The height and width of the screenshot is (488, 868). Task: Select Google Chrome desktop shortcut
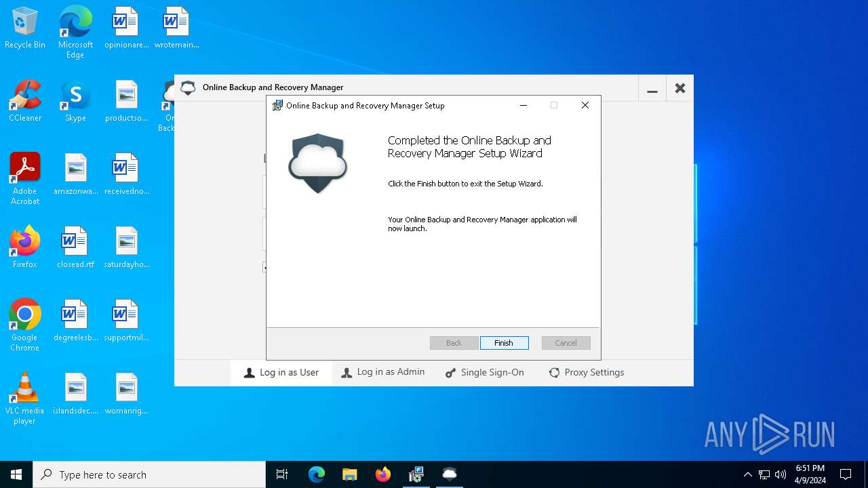[x=25, y=325]
